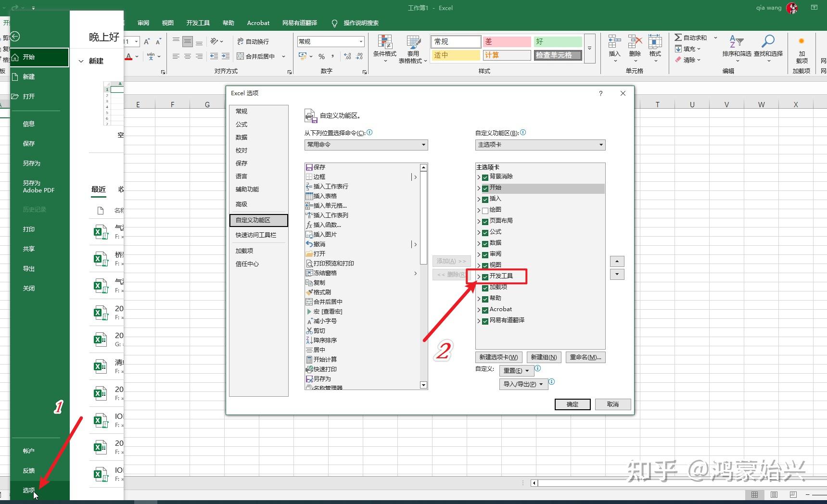
Task: Click the Normal view icon in status bar
Action: tap(754, 494)
